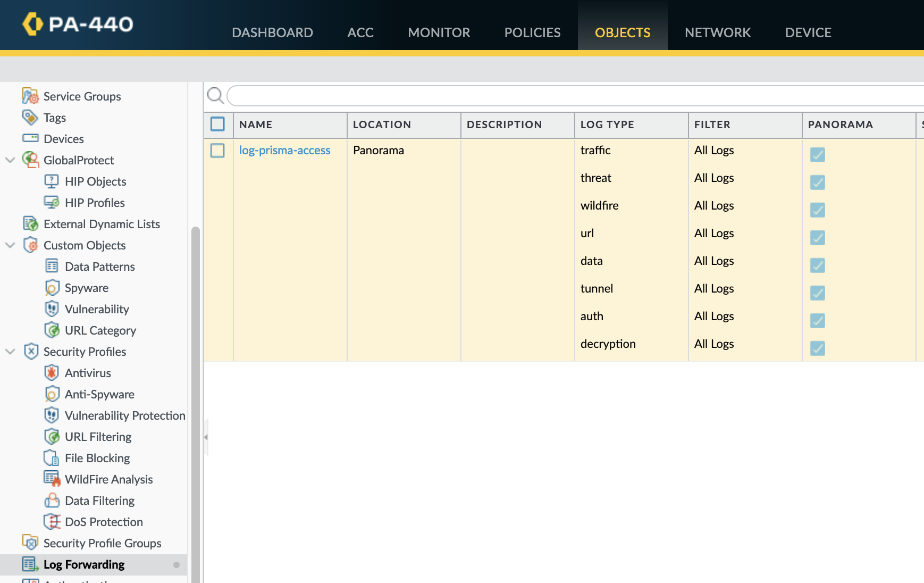Click the Tags icon in sidebar
Image resolution: width=924 pixels, height=583 pixels.
[x=30, y=117]
